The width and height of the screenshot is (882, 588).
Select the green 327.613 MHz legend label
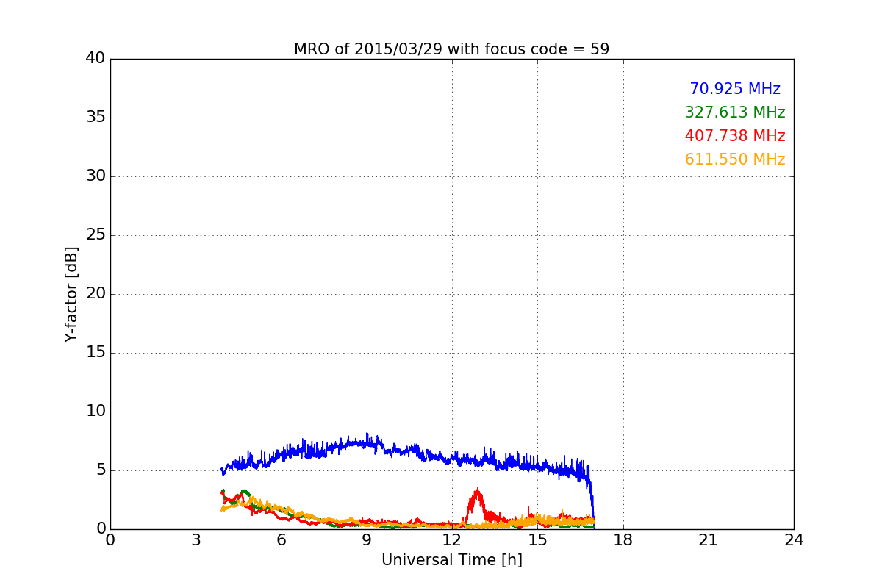tap(735, 112)
